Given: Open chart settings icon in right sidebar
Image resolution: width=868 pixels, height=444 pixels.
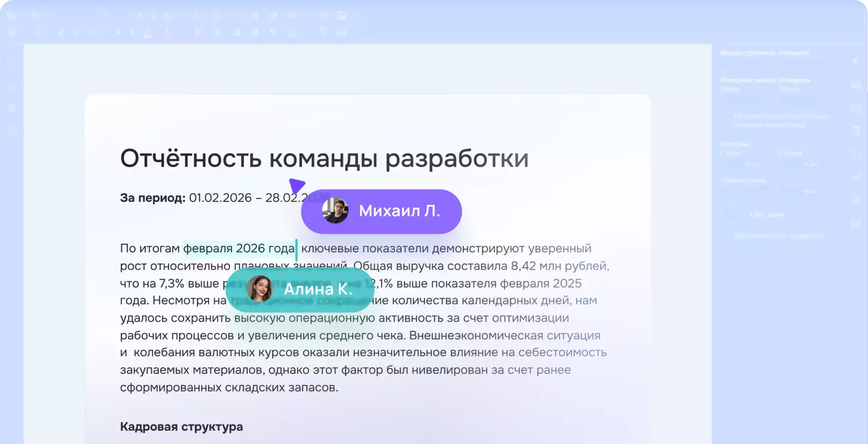Looking at the screenshot, I should click(x=856, y=177).
